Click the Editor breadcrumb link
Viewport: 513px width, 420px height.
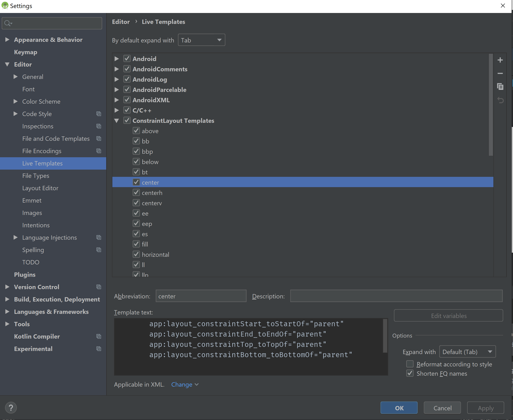(121, 22)
